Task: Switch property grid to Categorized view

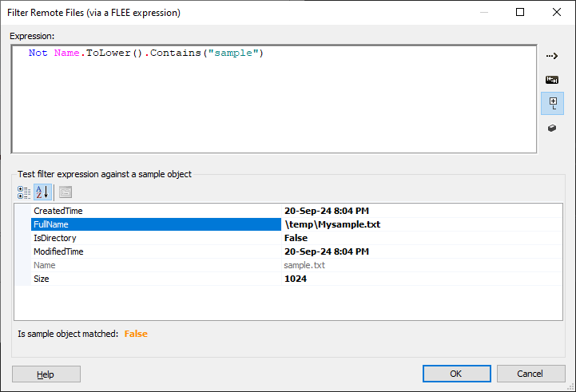Action: (24, 192)
